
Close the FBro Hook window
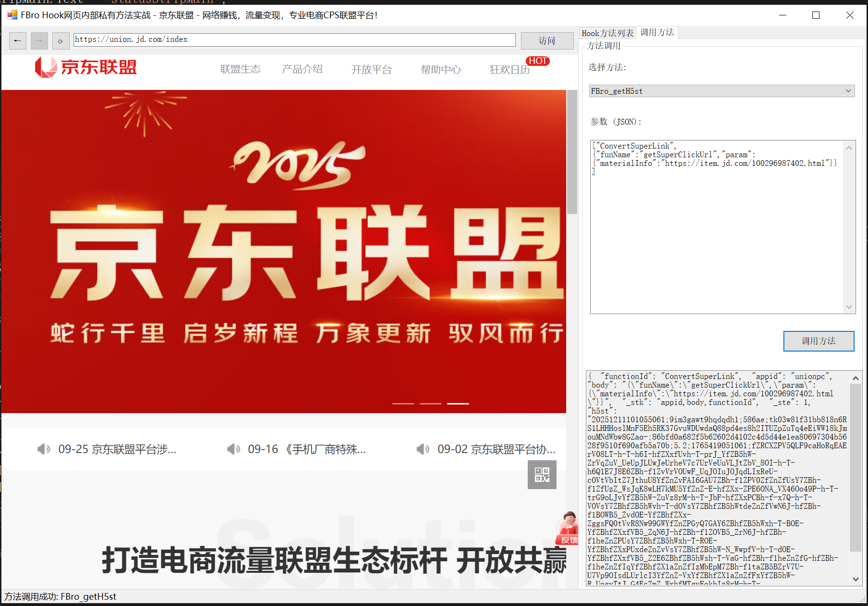(x=850, y=15)
